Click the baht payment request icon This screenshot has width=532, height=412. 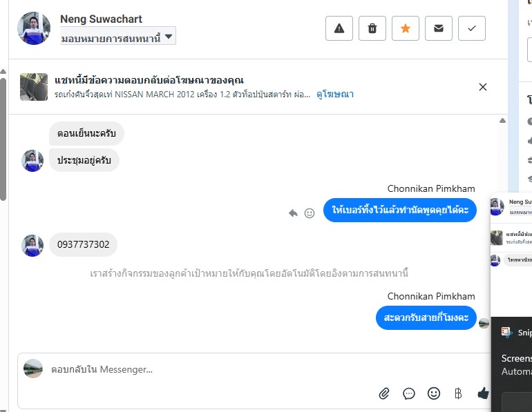(x=457, y=393)
